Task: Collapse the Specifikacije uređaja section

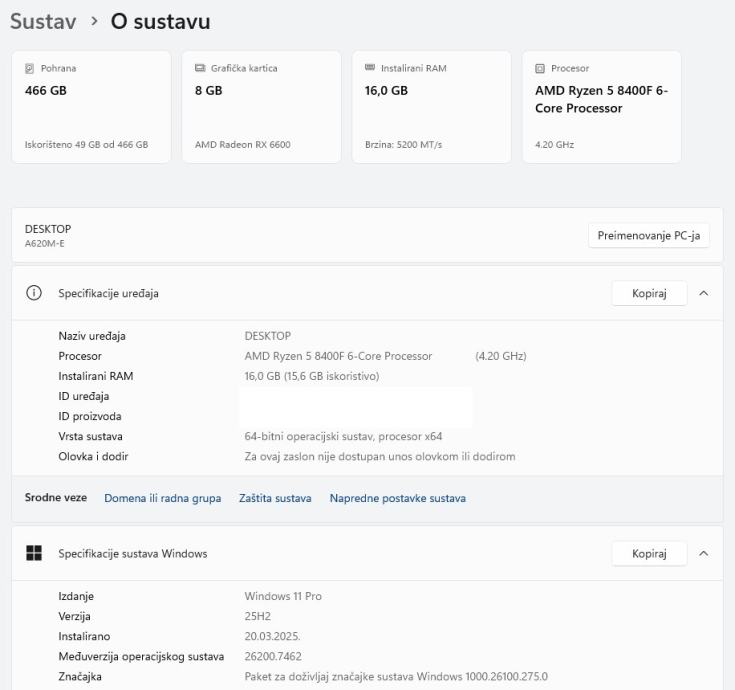Action: (703, 294)
